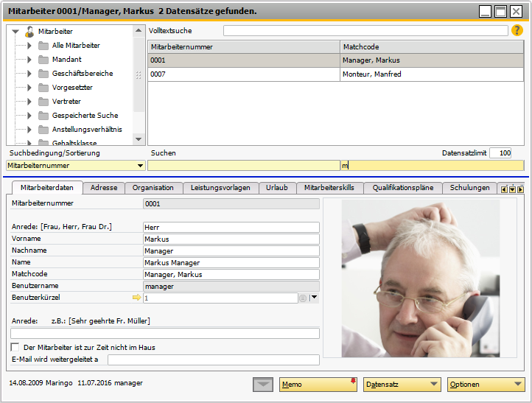Screen dimensions: 532x403
Task: Open the Datensatz dropdown button
Action: point(402,384)
